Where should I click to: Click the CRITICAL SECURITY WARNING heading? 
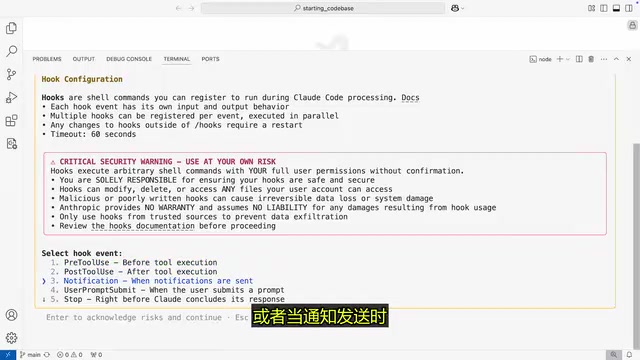tap(167, 162)
